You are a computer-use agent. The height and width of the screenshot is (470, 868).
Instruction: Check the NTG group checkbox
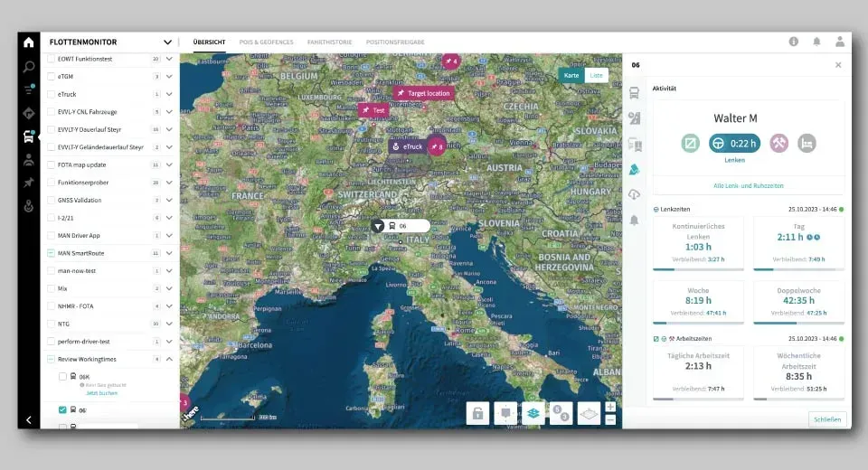(51, 324)
